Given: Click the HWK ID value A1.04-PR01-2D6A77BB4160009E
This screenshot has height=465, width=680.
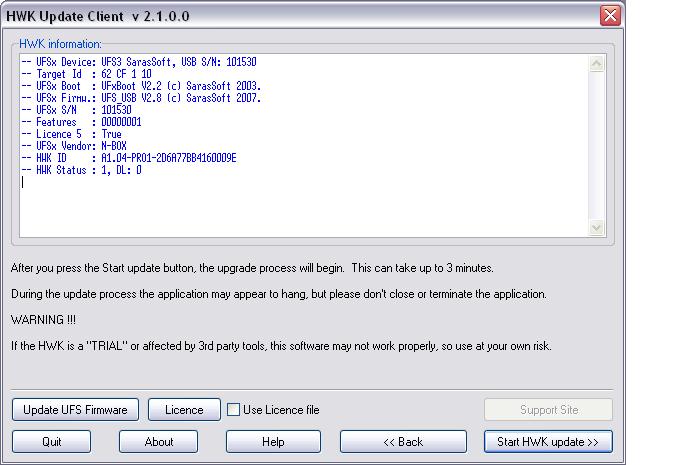Looking at the screenshot, I should tap(169, 158).
